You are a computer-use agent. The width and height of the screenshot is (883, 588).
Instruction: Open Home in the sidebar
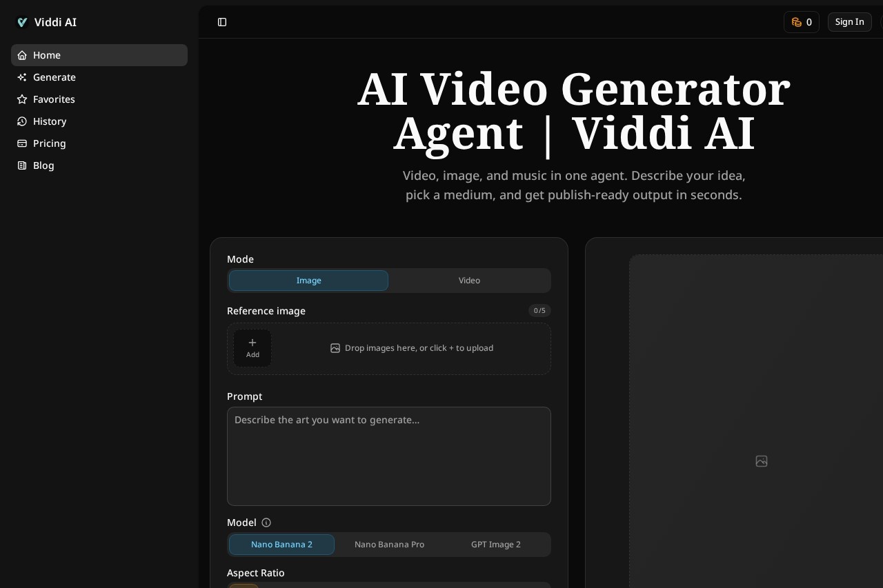click(x=99, y=55)
